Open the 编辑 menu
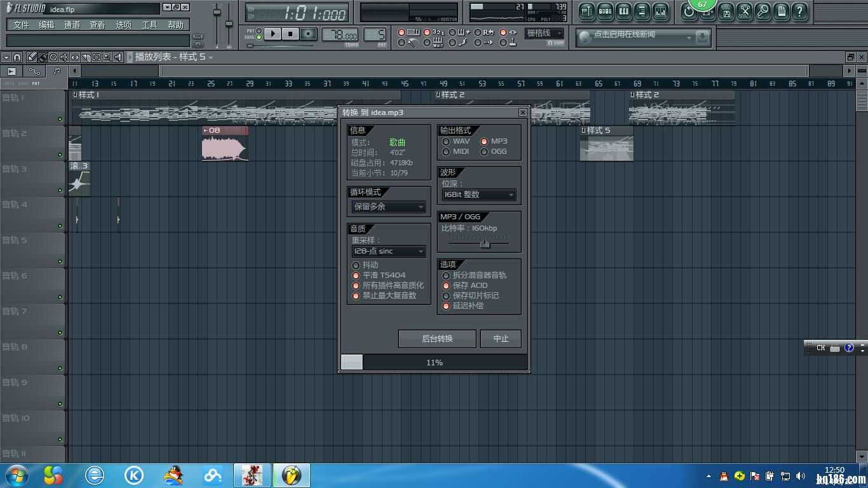 point(46,25)
